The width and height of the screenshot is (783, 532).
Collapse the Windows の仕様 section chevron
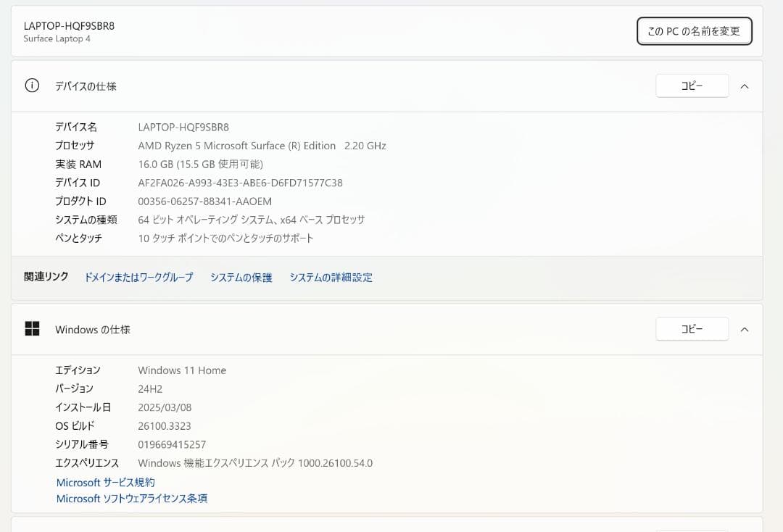click(744, 329)
